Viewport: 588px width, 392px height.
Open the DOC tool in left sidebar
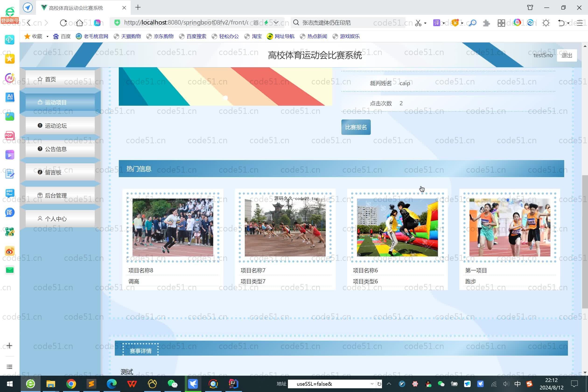pyautogui.click(x=10, y=193)
